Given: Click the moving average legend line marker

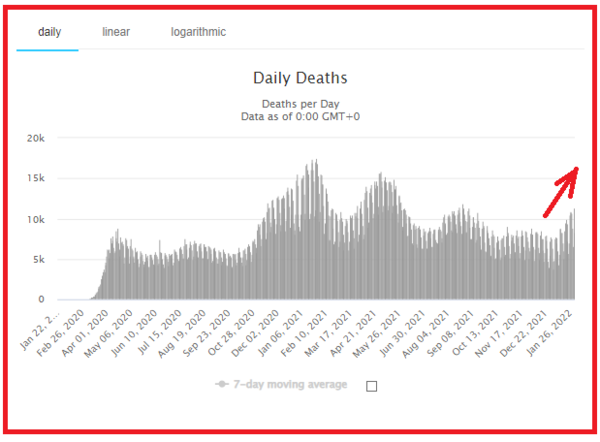Looking at the screenshot, I should click(222, 385).
